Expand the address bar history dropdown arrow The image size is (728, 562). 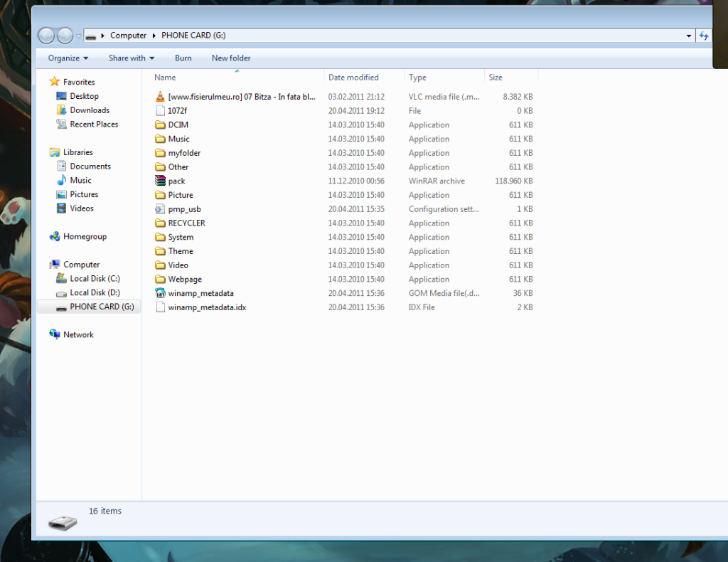click(688, 36)
